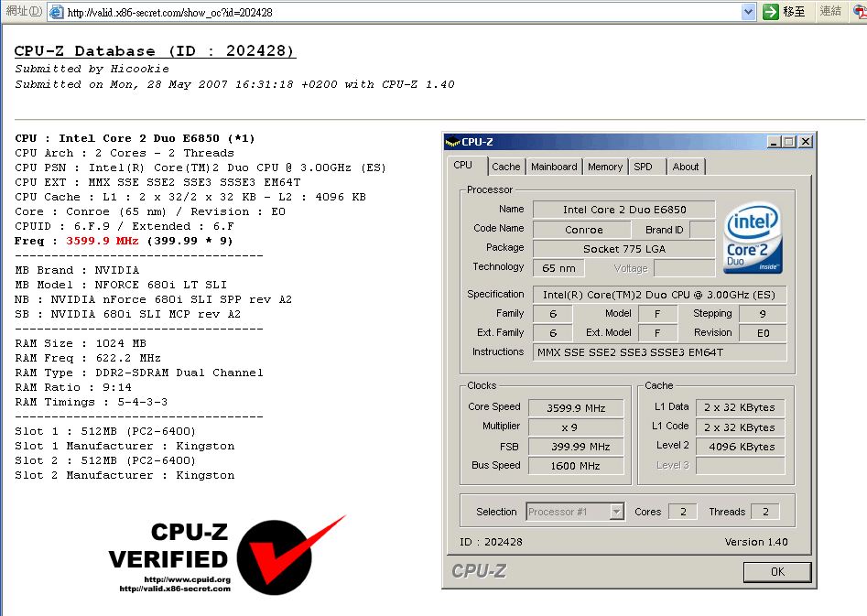The width and height of the screenshot is (867, 616).
Task: Click the Cores count field
Action: (x=682, y=512)
